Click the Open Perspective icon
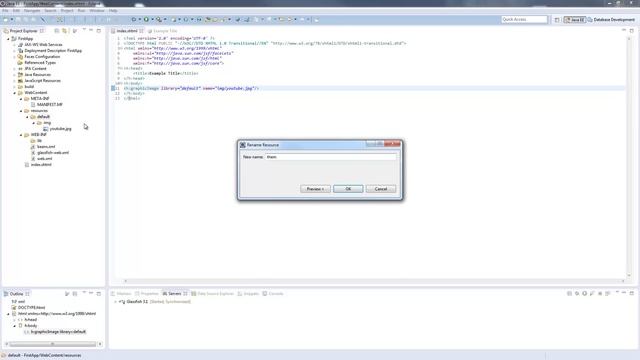Image resolution: width=640 pixels, height=360 pixels. tap(557, 20)
